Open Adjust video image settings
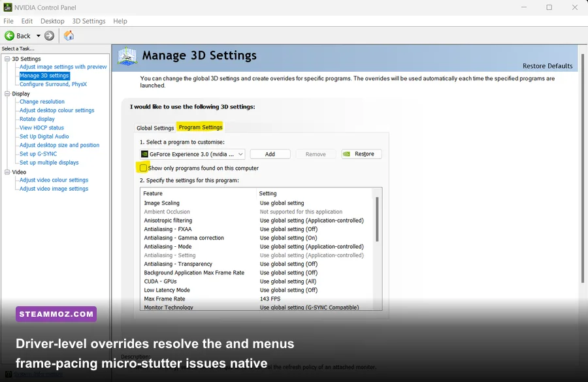 pyautogui.click(x=54, y=189)
